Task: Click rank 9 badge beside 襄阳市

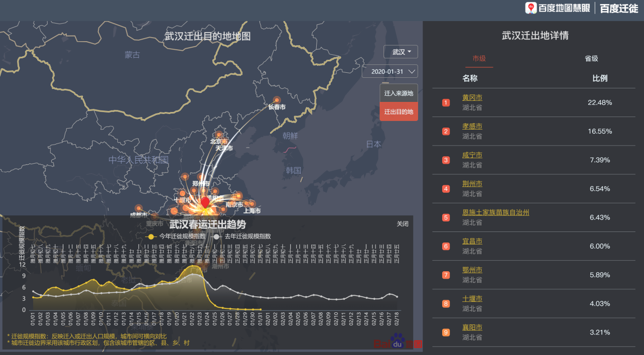Action: 446,332
